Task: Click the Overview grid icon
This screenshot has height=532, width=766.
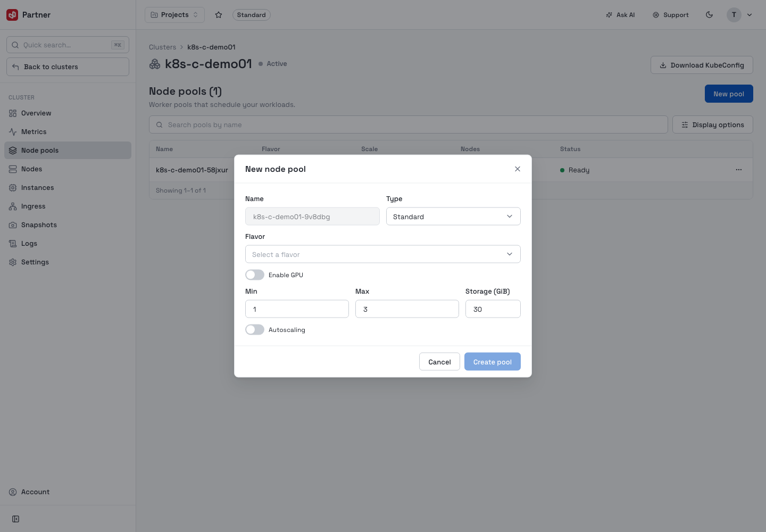Action: [13, 113]
